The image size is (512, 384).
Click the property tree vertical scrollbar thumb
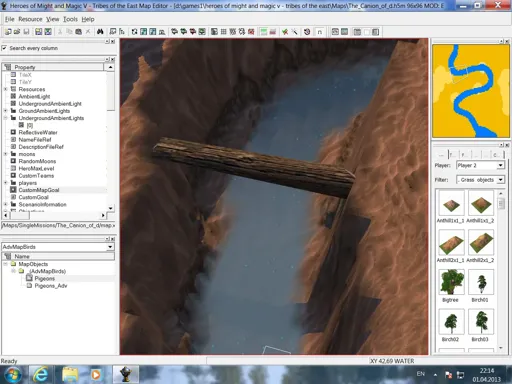tap(111, 91)
